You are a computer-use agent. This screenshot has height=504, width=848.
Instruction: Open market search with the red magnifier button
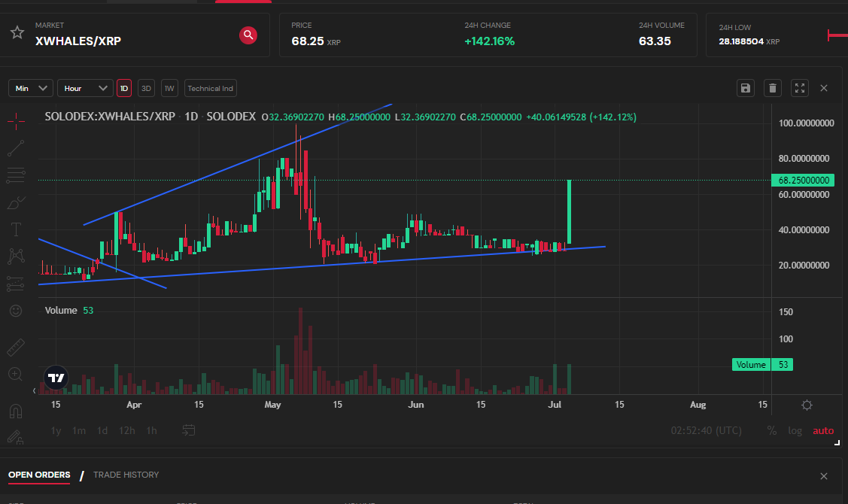coord(248,35)
